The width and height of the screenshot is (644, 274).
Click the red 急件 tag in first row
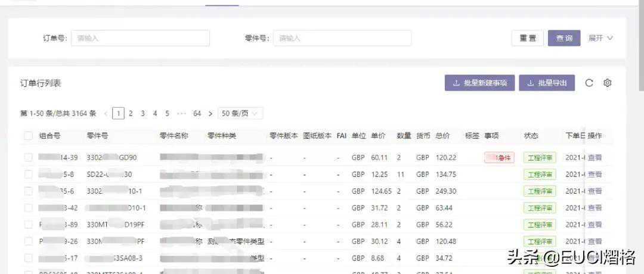tap(499, 158)
